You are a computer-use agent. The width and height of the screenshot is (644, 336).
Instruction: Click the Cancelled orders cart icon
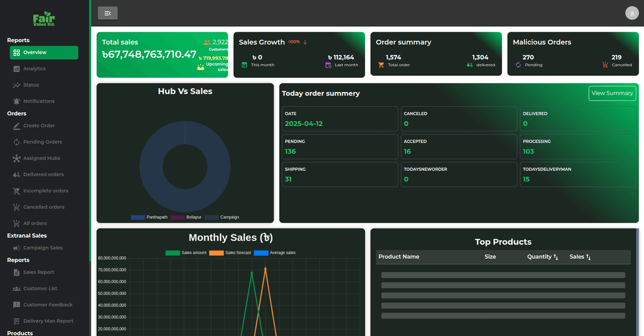[17, 207]
